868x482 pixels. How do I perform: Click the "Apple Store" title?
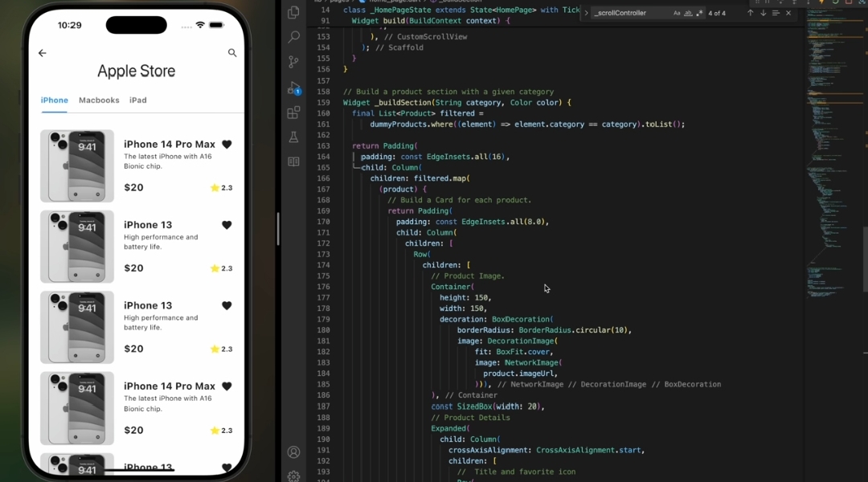[x=136, y=71]
